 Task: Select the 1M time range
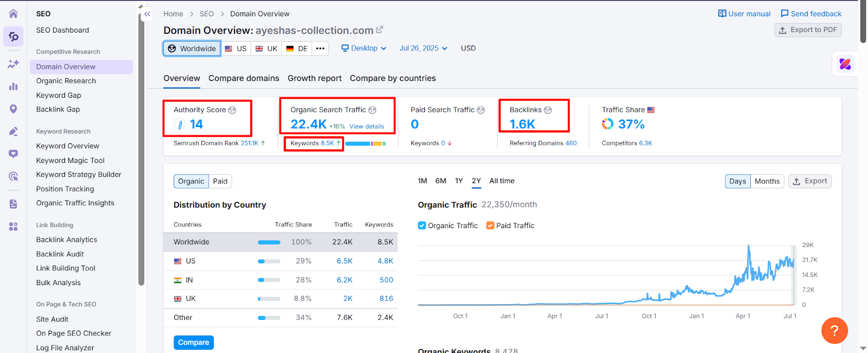(x=423, y=181)
